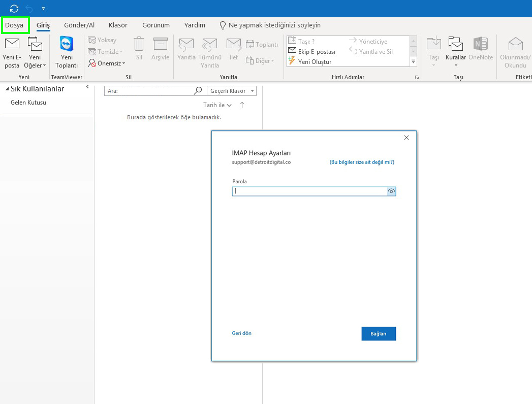Image resolution: width=532 pixels, height=404 pixels.
Task: Open the Görünüm ribbon tab
Action: (x=156, y=25)
